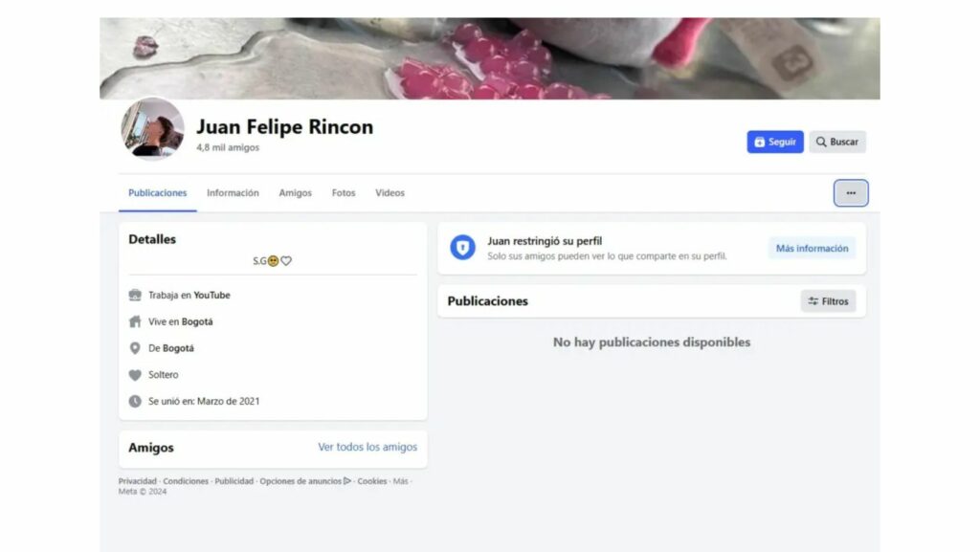The image size is (980, 552).
Task: Click the house icon next to Vive en
Action: (x=135, y=321)
